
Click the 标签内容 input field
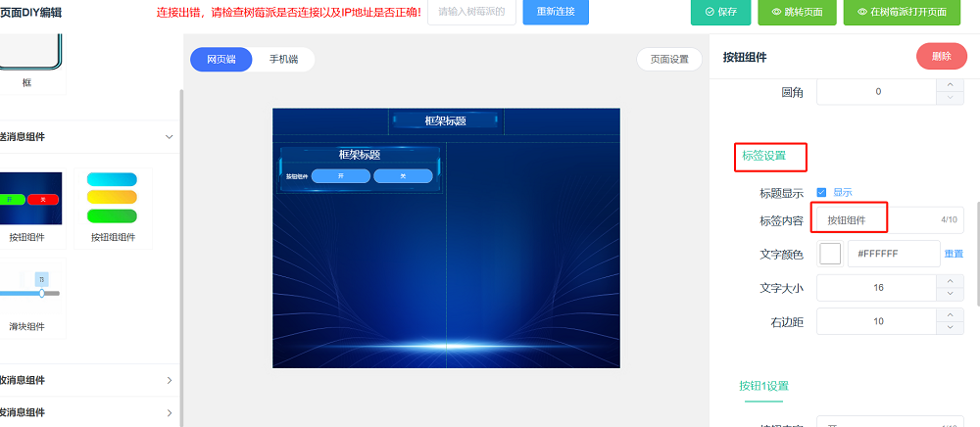click(x=877, y=220)
